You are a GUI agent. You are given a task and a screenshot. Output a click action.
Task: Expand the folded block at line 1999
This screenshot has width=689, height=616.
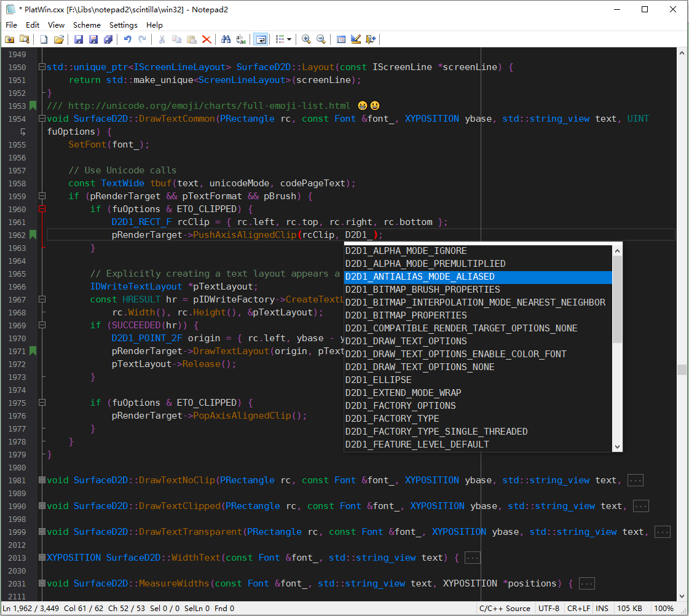[42, 532]
